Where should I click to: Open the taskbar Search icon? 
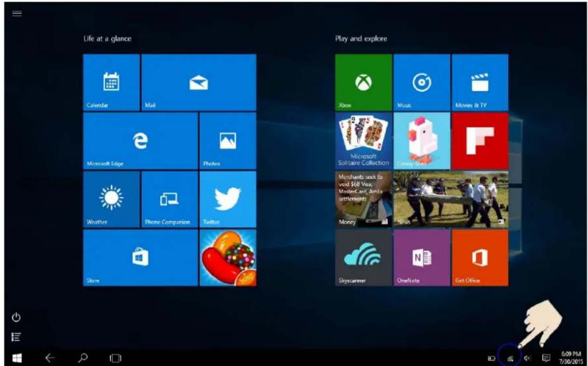[x=83, y=358]
